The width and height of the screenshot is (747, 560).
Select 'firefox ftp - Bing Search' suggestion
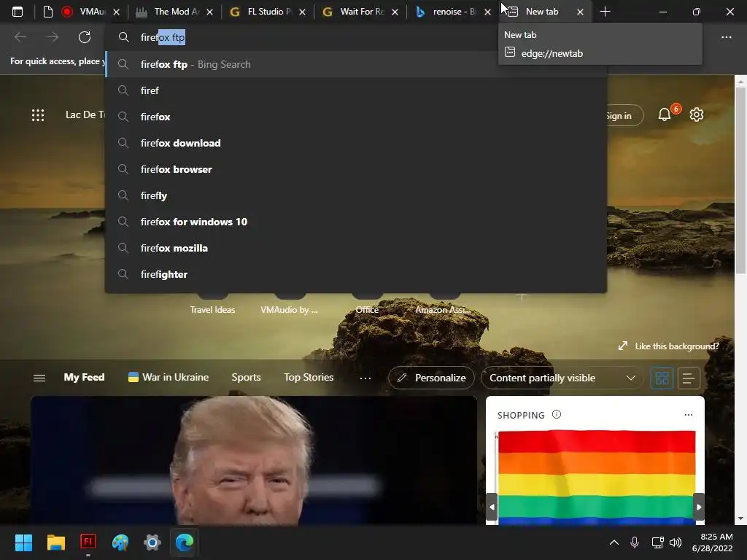coord(356,64)
